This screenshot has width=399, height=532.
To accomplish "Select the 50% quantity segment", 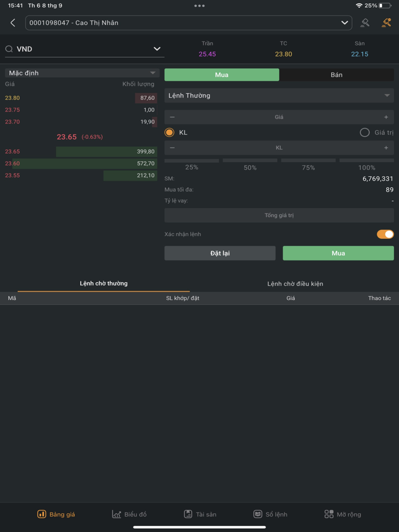I will coord(250,165).
